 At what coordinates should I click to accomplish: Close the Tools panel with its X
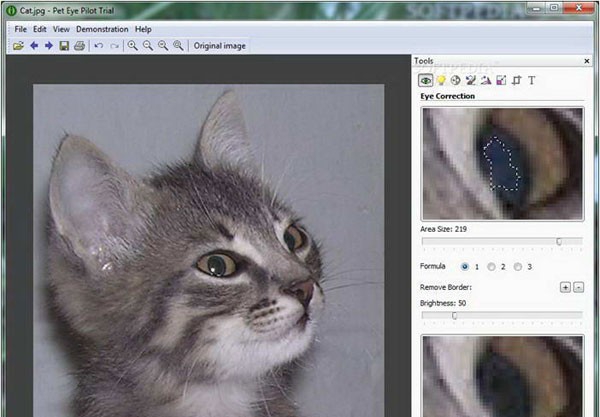pyautogui.click(x=587, y=61)
